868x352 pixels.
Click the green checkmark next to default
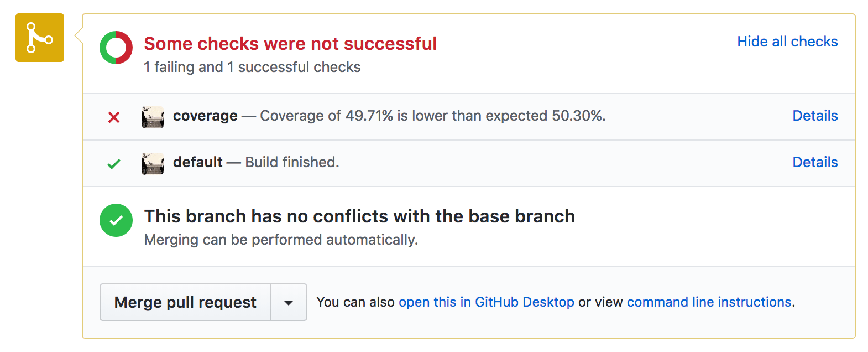click(x=114, y=163)
